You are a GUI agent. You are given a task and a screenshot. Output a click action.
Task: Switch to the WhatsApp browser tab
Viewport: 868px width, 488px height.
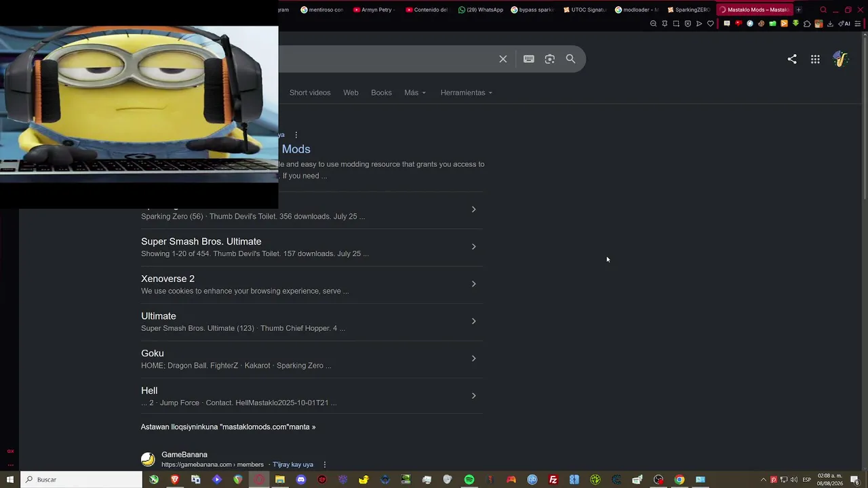pos(481,9)
